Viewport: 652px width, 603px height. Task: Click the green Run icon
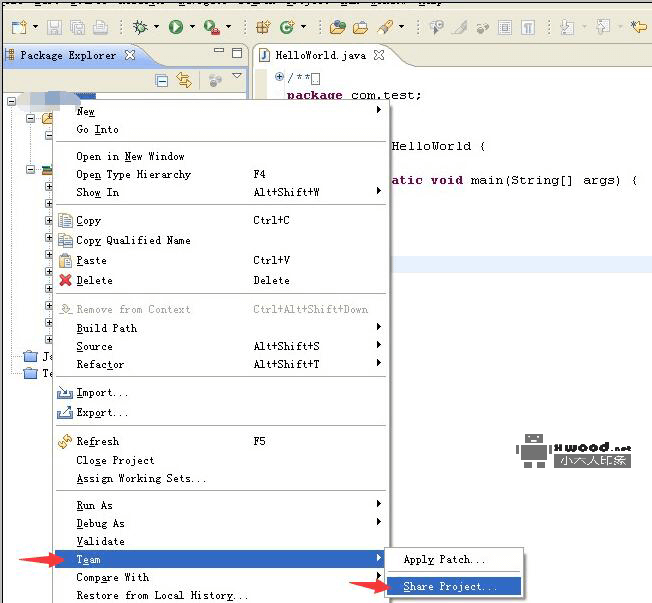tap(176, 27)
